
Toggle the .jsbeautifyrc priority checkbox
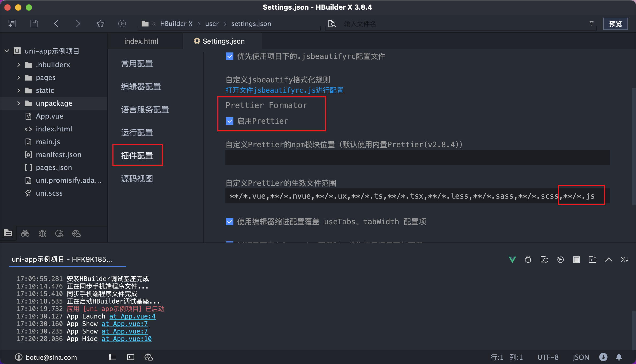click(x=230, y=56)
